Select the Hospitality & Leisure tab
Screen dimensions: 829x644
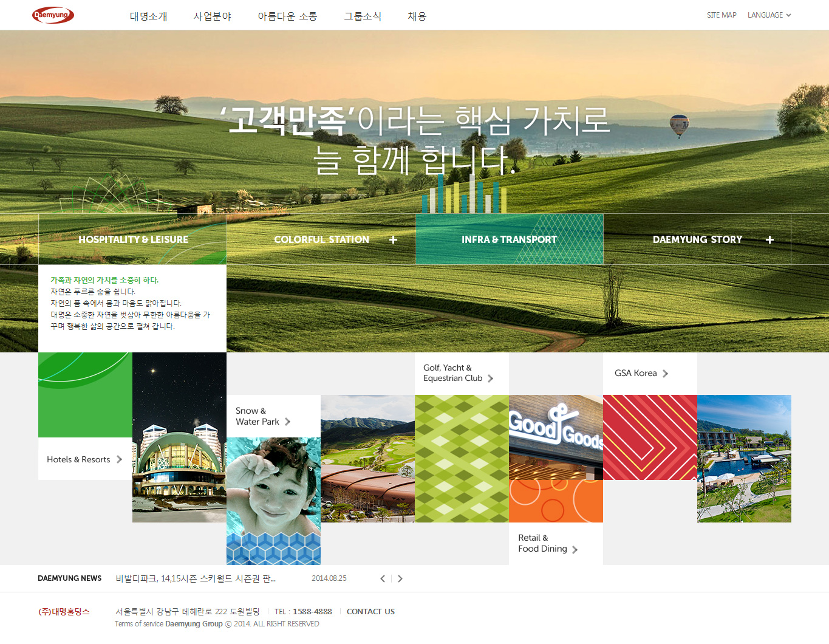(133, 239)
